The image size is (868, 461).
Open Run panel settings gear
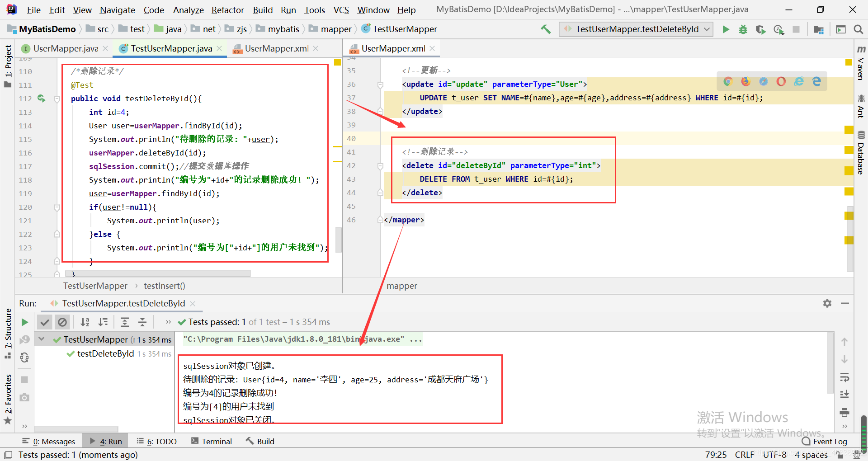(x=827, y=303)
